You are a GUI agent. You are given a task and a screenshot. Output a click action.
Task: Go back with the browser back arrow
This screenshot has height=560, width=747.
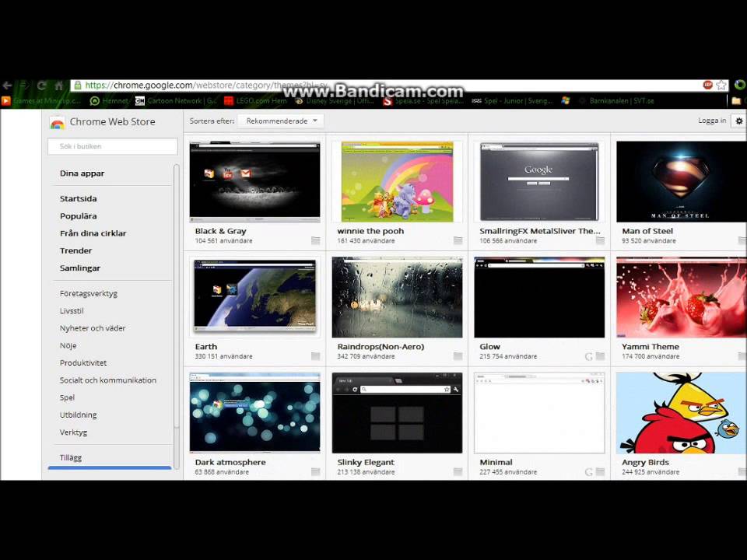point(7,86)
